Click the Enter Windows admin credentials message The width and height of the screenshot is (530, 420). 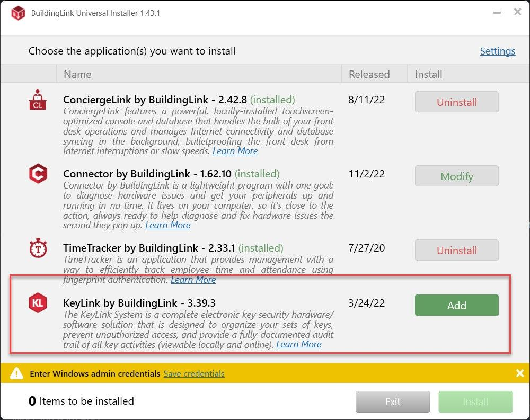[x=95, y=373]
